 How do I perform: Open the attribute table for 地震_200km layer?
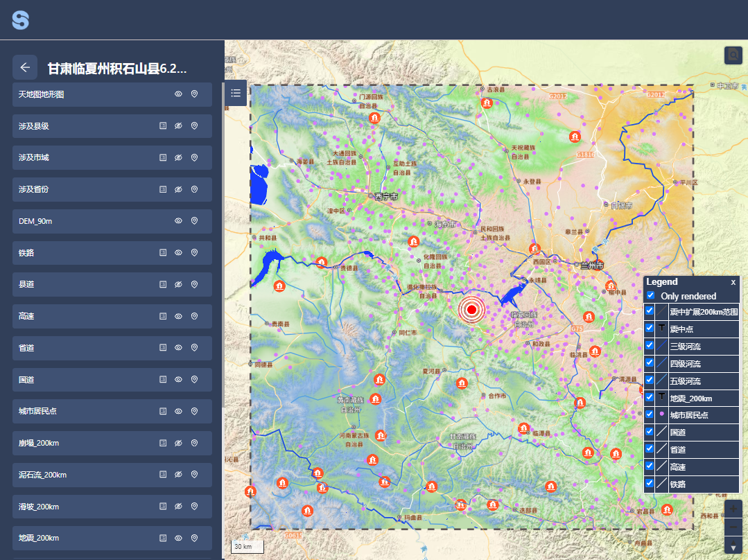(x=163, y=539)
